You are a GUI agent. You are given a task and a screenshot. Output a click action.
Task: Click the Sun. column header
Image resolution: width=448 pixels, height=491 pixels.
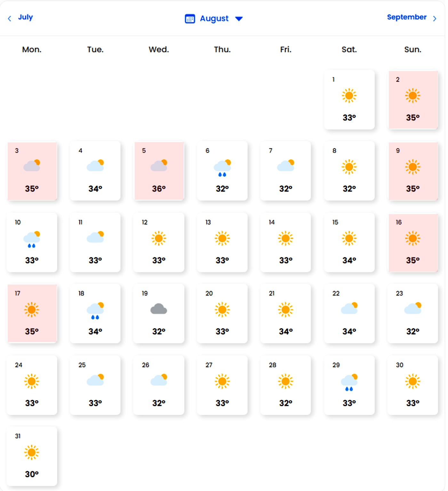point(413,49)
